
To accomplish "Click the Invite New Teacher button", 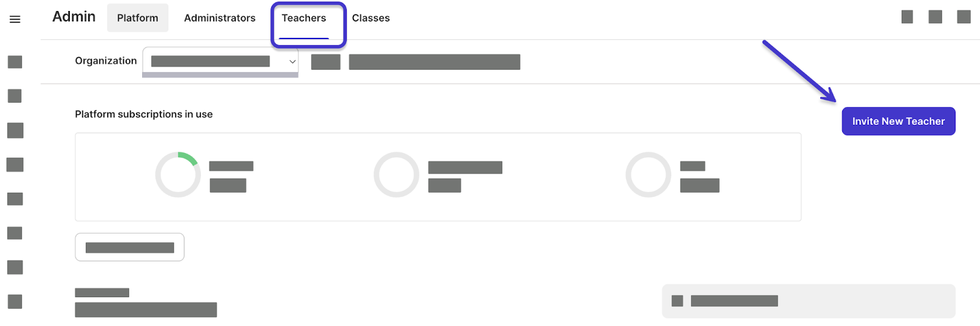I will (x=898, y=121).
